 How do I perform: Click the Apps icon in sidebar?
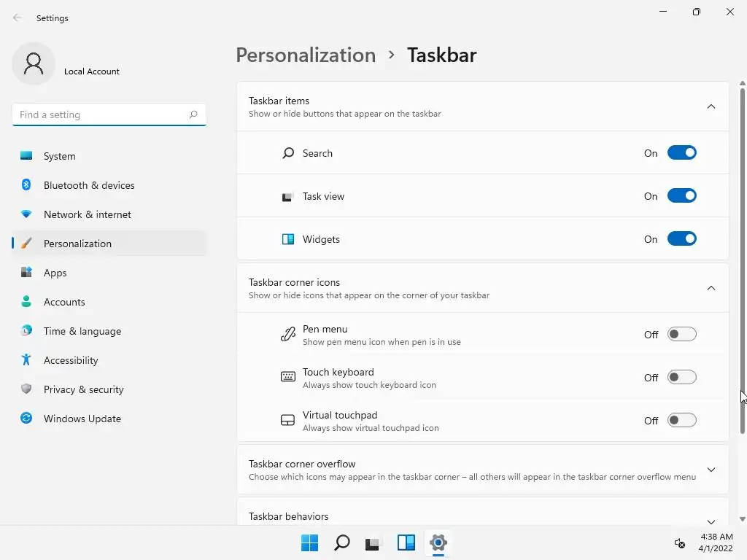(26, 272)
